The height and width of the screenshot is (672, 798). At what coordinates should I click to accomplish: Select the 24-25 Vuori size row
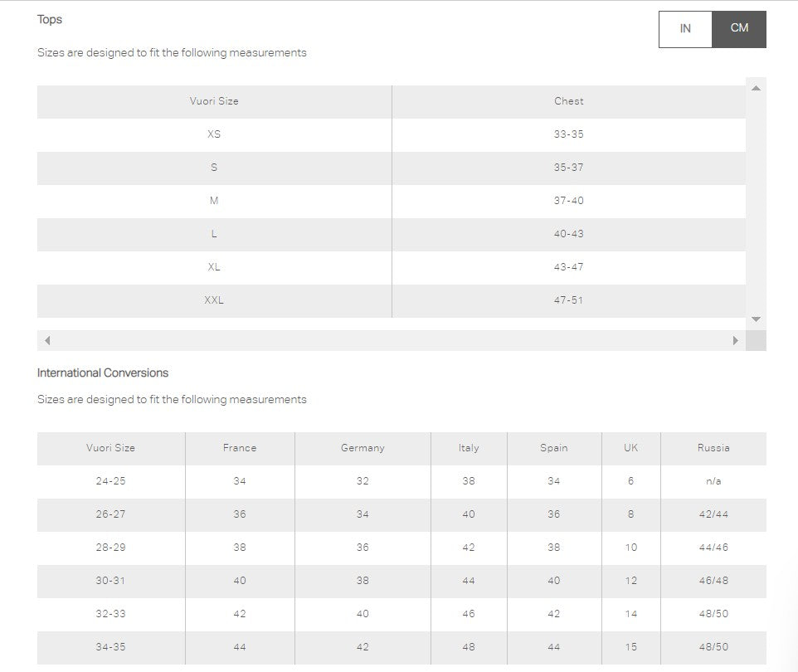(401, 481)
